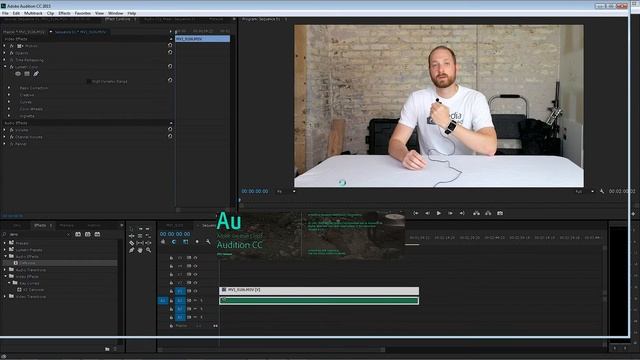Expand the Basic Correction section

click(x=9, y=88)
